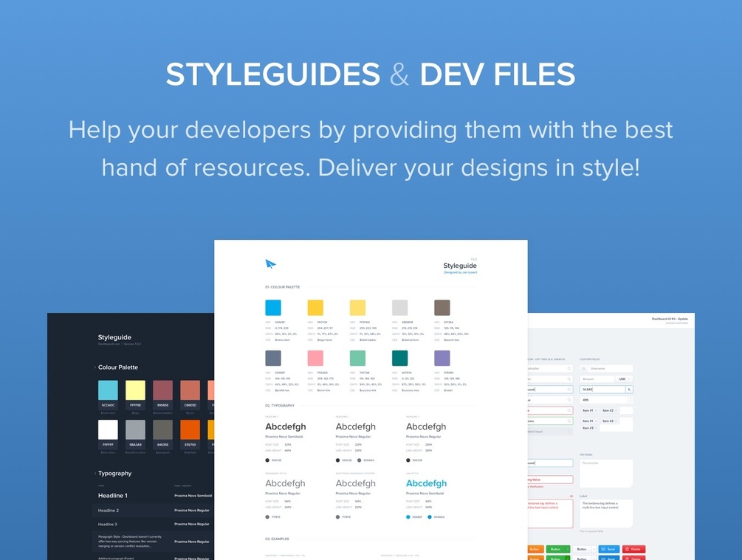Viewport: 742px width, 560px height.
Task: Click the 03. EXAMPLES section heading
Action: click(277, 539)
